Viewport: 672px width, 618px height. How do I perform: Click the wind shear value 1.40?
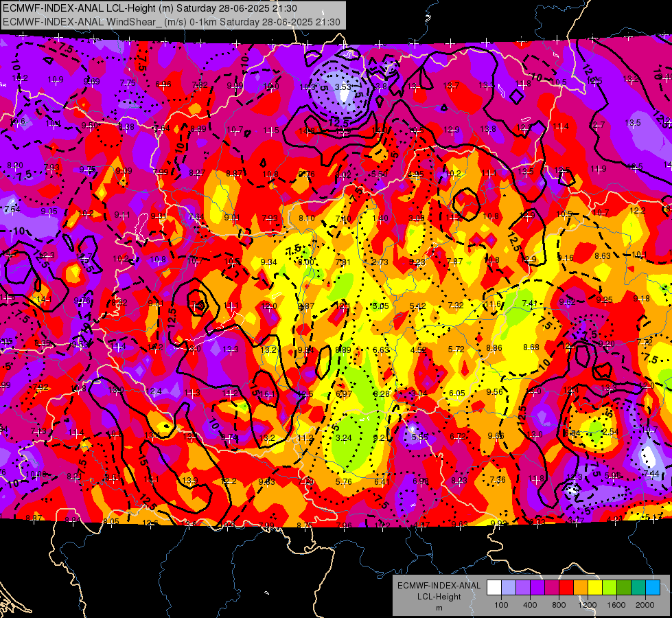click(x=380, y=218)
